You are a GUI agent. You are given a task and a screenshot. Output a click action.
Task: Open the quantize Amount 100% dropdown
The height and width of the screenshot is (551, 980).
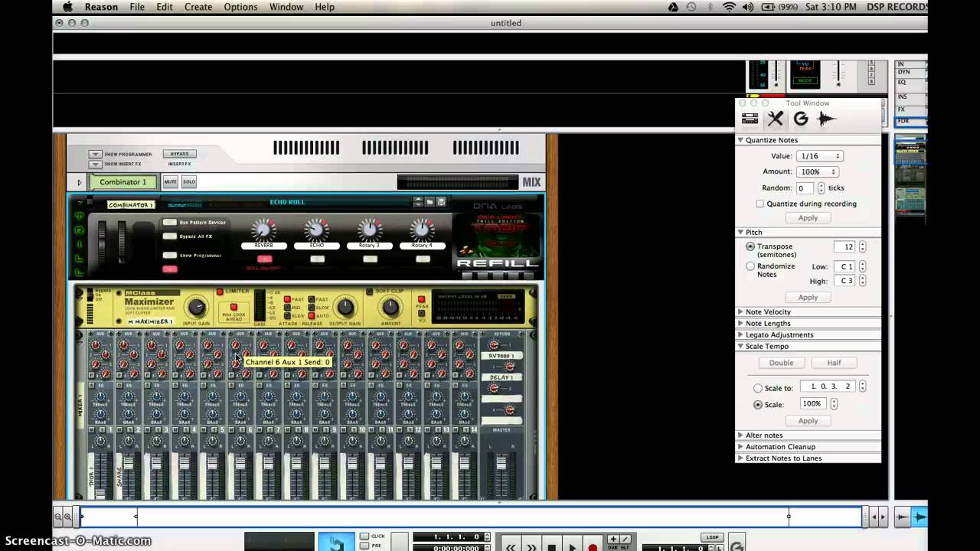[x=818, y=171]
